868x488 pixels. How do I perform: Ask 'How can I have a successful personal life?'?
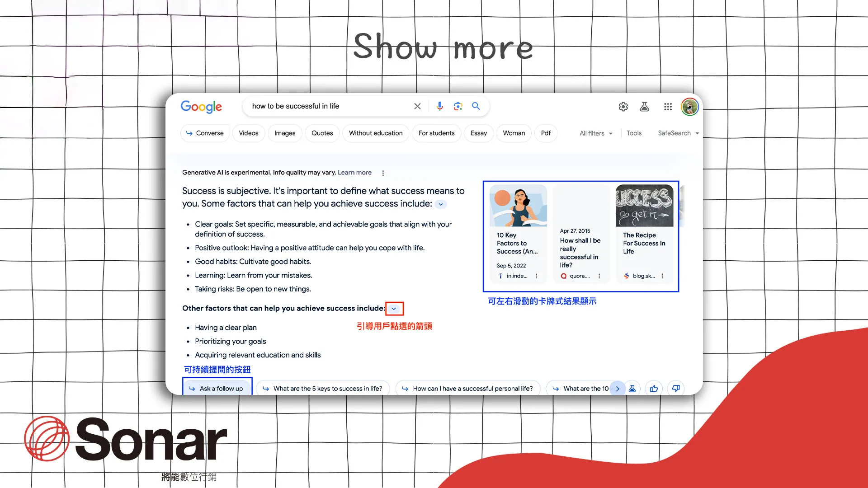point(468,389)
